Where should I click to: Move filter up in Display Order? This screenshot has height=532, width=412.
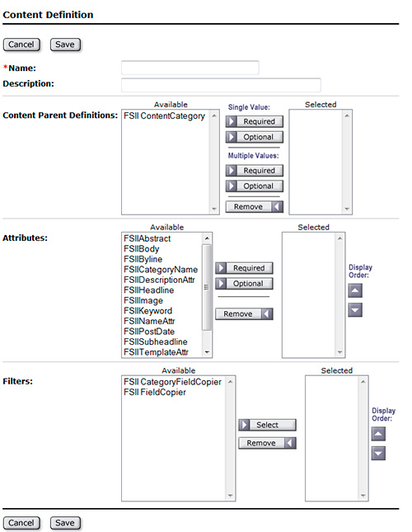point(378,434)
